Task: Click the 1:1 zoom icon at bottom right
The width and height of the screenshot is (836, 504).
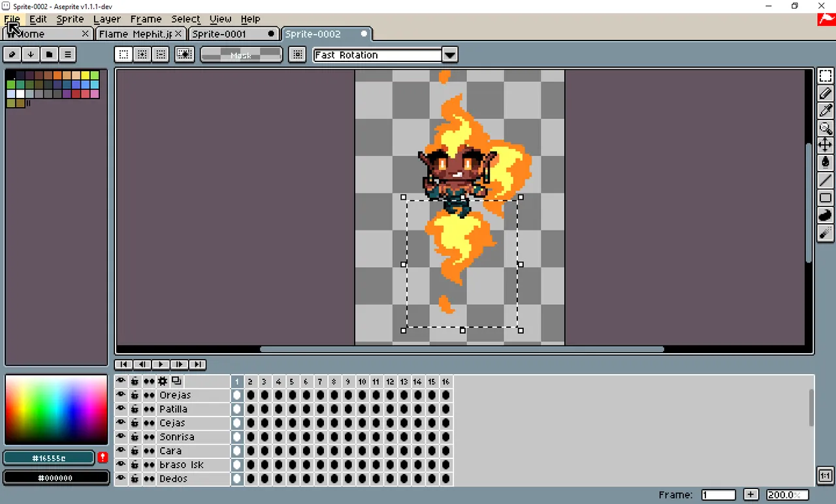Action: pos(825,475)
